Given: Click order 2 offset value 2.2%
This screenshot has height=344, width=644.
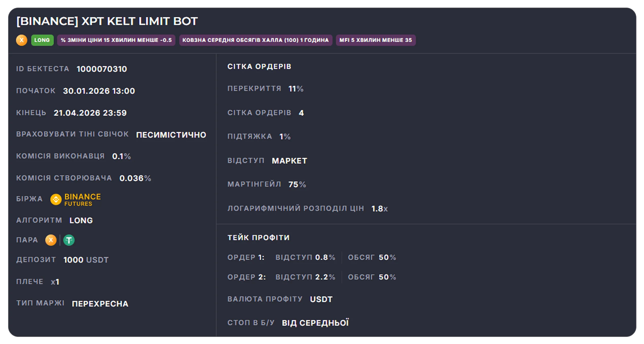Looking at the screenshot, I should 325,277.
